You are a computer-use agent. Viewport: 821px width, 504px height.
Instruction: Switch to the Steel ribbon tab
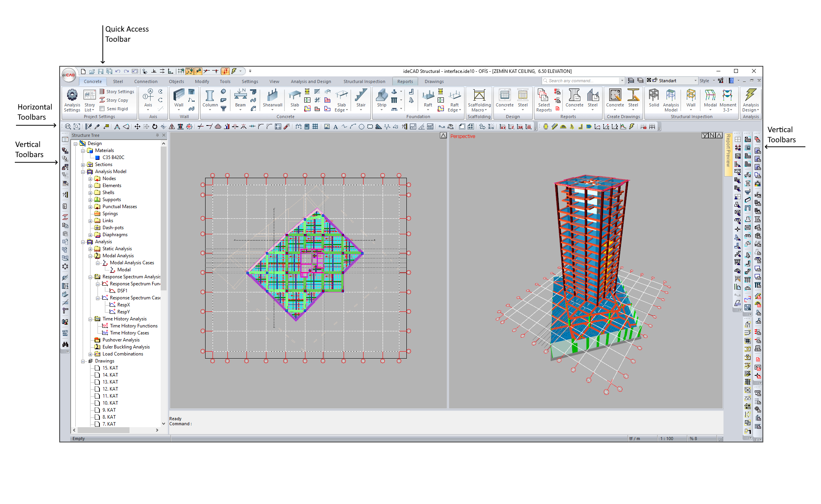118,81
